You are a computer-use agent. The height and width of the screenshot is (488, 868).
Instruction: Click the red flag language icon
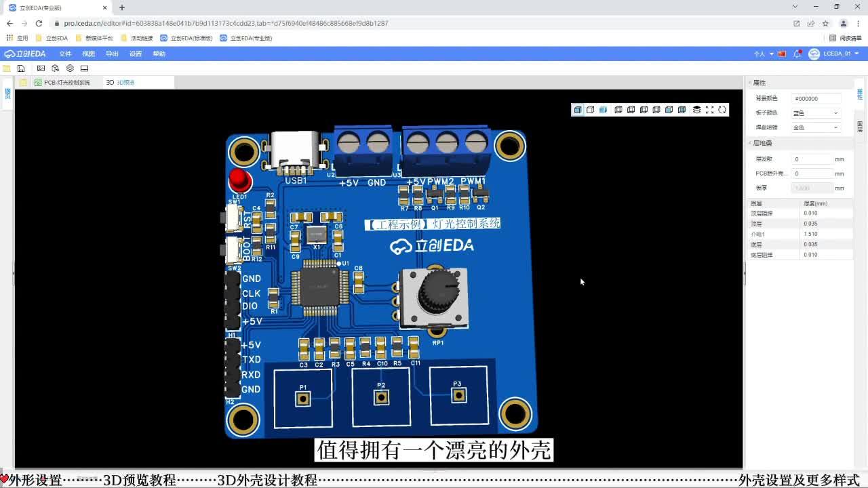782,54
